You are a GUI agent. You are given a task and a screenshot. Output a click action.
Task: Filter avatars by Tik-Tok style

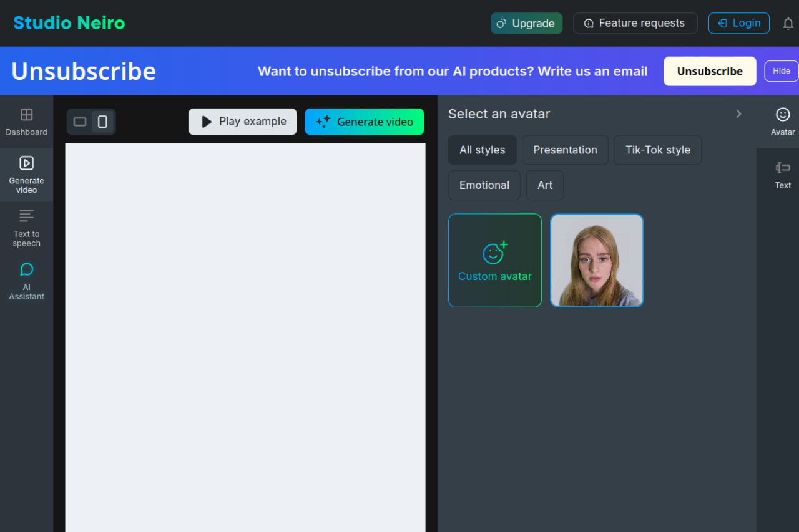658,150
